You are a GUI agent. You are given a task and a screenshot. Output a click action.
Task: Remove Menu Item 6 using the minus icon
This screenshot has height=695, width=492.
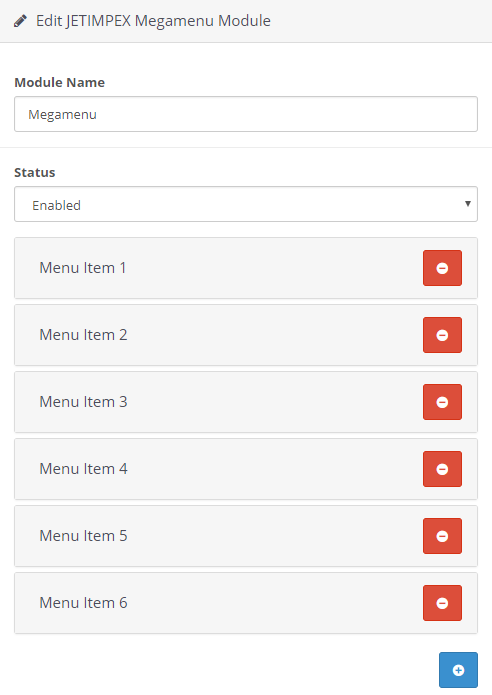pos(442,603)
